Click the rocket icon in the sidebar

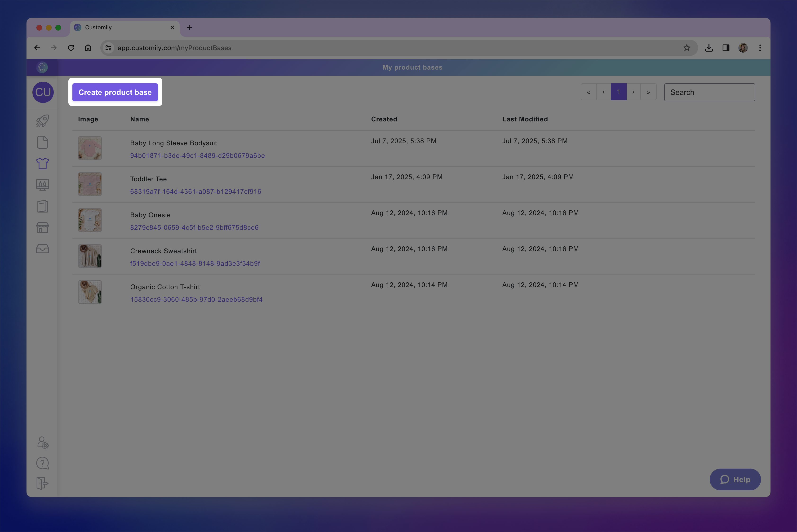(42, 121)
